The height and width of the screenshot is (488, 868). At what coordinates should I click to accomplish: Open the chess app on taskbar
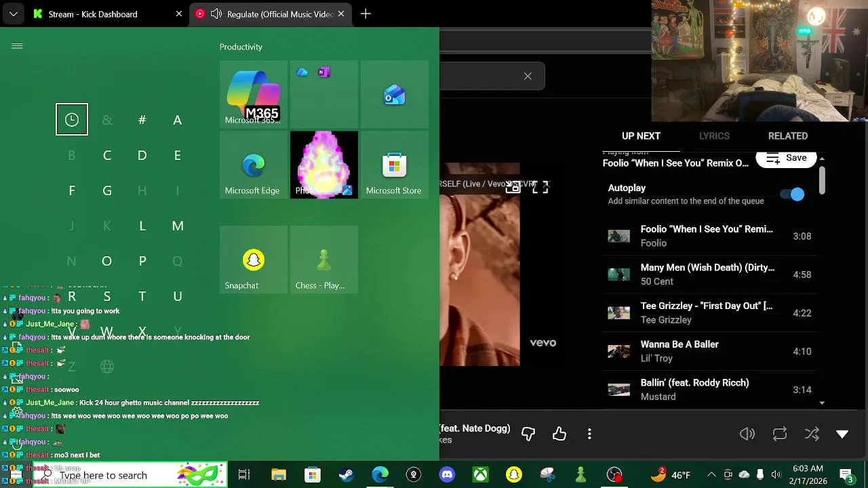pyautogui.click(x=580, y=474)
